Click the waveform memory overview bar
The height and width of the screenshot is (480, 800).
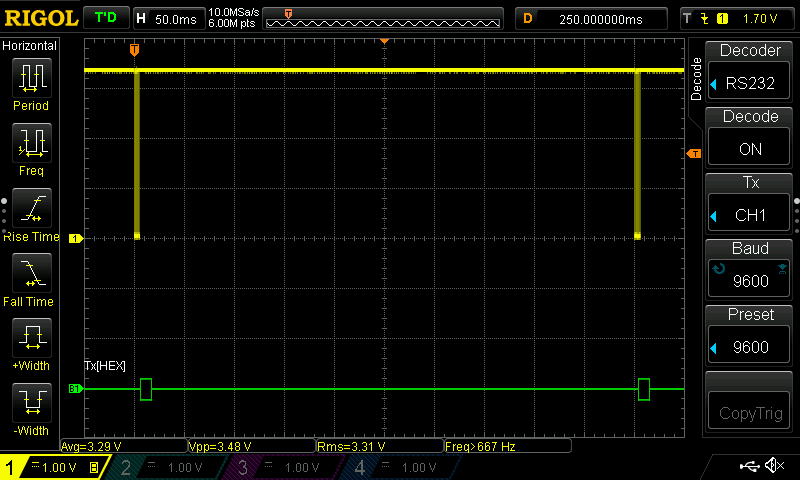(383, 19)
